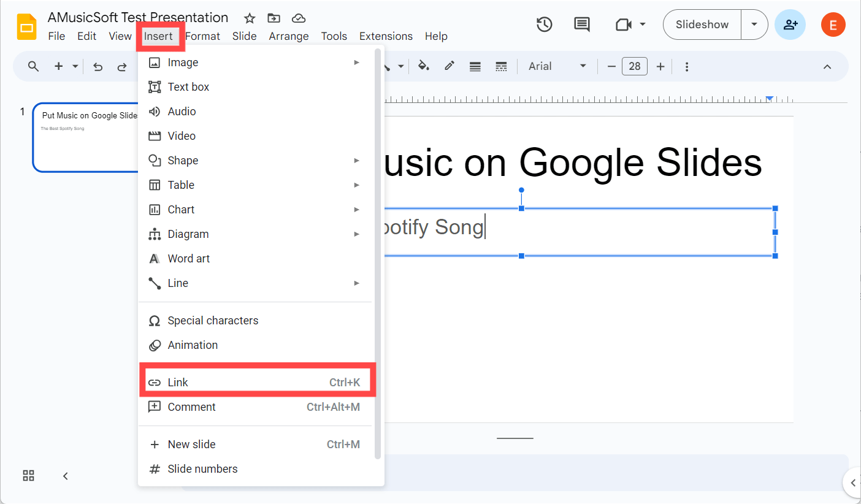
Task: Open the File menu
Action: (56, 36)
